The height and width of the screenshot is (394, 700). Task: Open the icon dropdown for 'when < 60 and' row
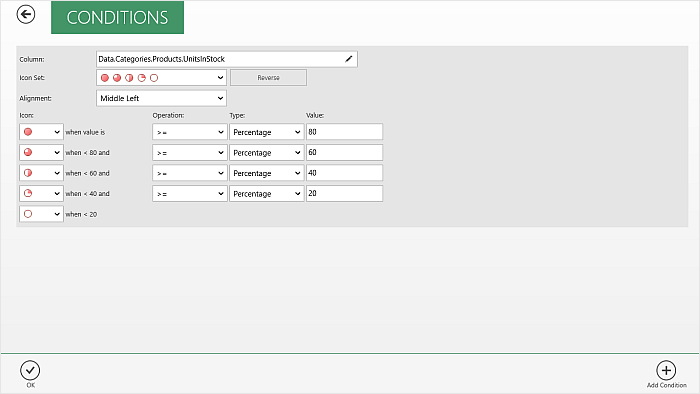pos(42,173)
